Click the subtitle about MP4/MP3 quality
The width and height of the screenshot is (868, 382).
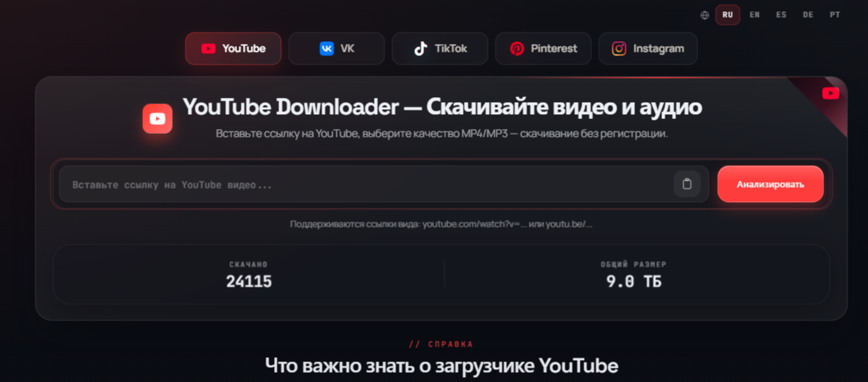coord(442,133)
